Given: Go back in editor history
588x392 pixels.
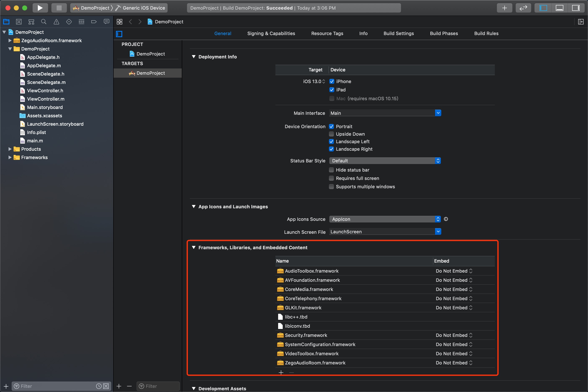Looking at the screenshot, I should click(x=130, y=22).
